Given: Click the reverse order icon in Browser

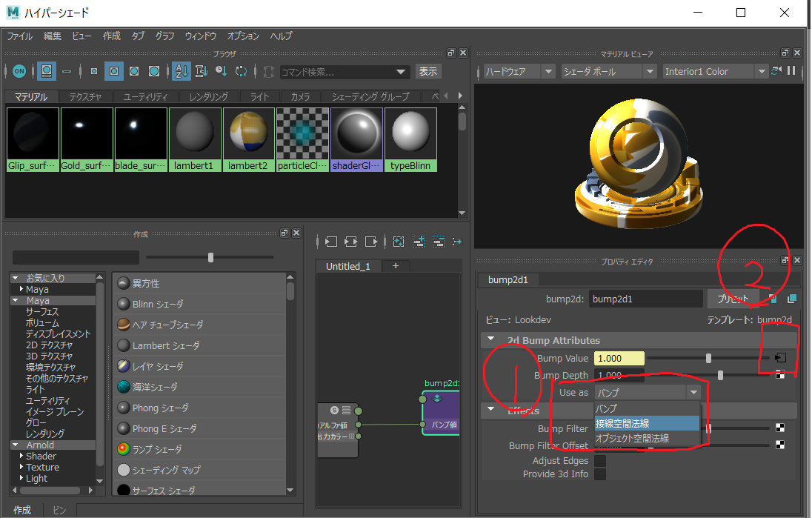Looking at the screenshot, I should 241,71.
